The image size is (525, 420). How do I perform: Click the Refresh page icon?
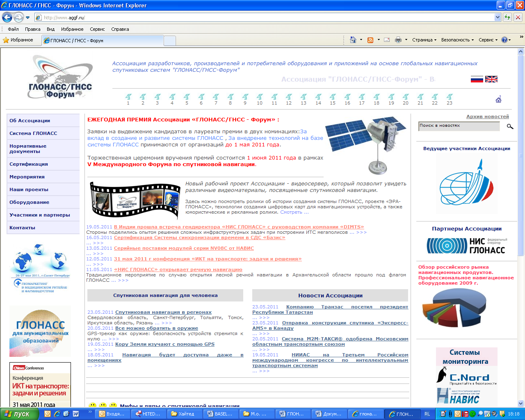507,17
